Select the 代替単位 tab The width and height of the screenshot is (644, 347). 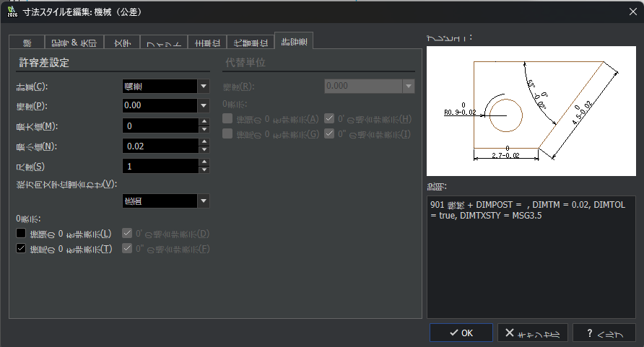251,42
